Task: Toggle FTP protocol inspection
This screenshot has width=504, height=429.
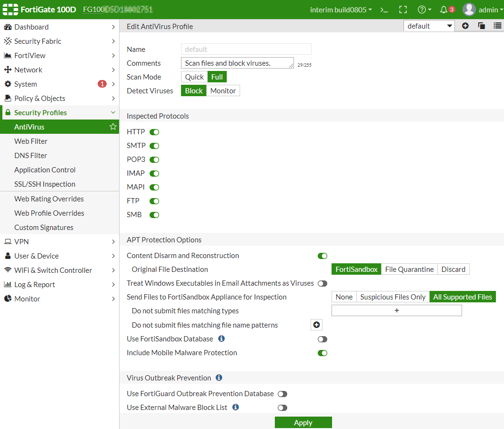Action: [154, 201]
